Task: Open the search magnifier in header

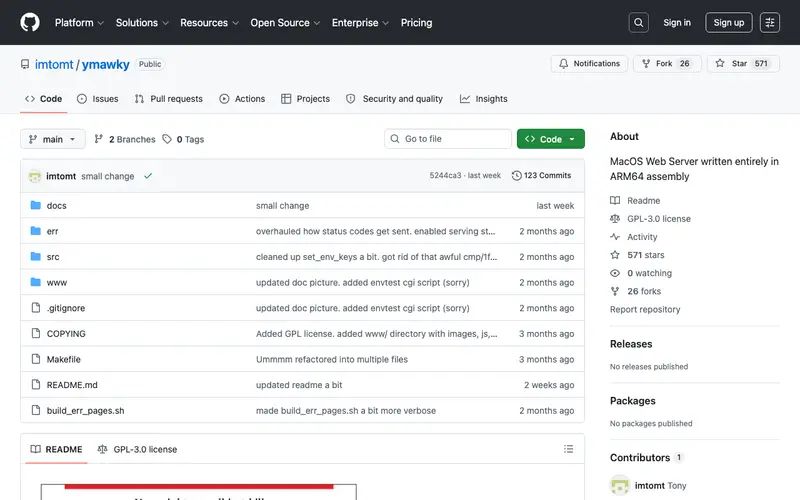Action: coord(638,22)
